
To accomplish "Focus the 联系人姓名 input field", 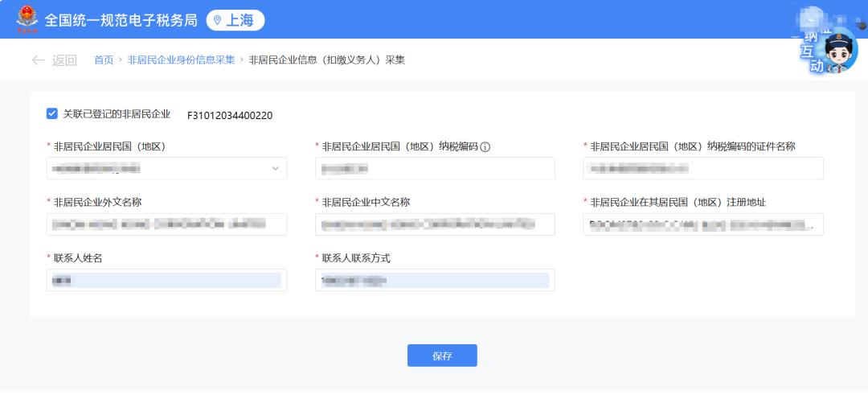I will pos(166,280).
